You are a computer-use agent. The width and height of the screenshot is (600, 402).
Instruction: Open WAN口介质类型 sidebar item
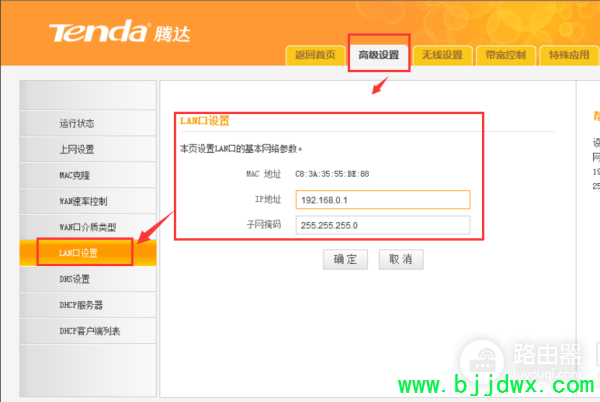point(88,227)
